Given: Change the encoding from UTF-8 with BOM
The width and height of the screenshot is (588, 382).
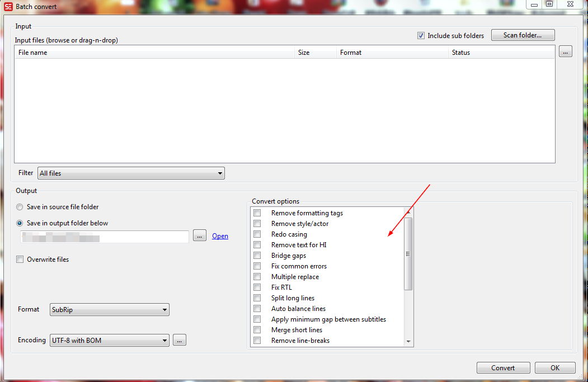Looking at the screenshot, I should point(164,339).
